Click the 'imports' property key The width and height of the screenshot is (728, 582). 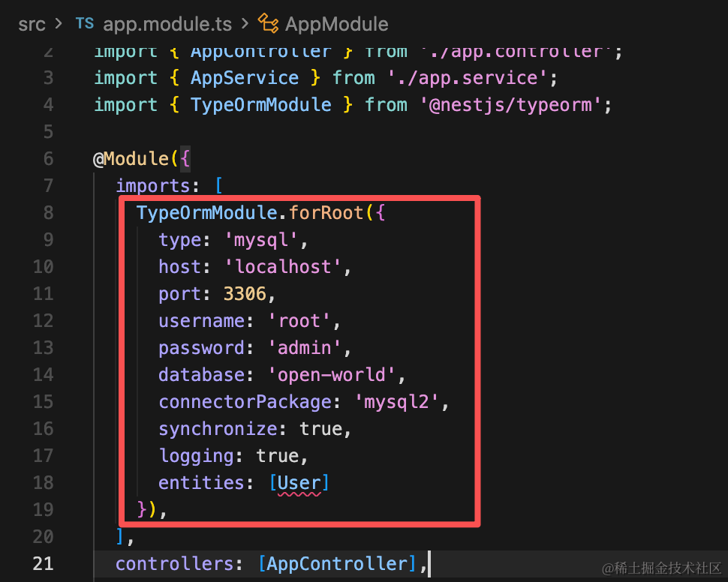tap(153, 186)
